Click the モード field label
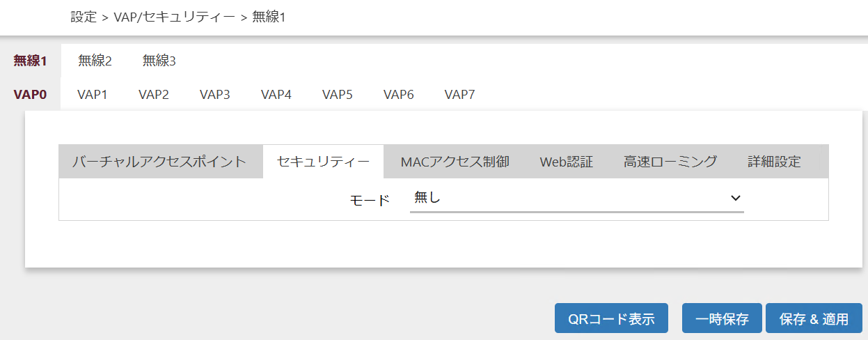 [x=370, y=200]
